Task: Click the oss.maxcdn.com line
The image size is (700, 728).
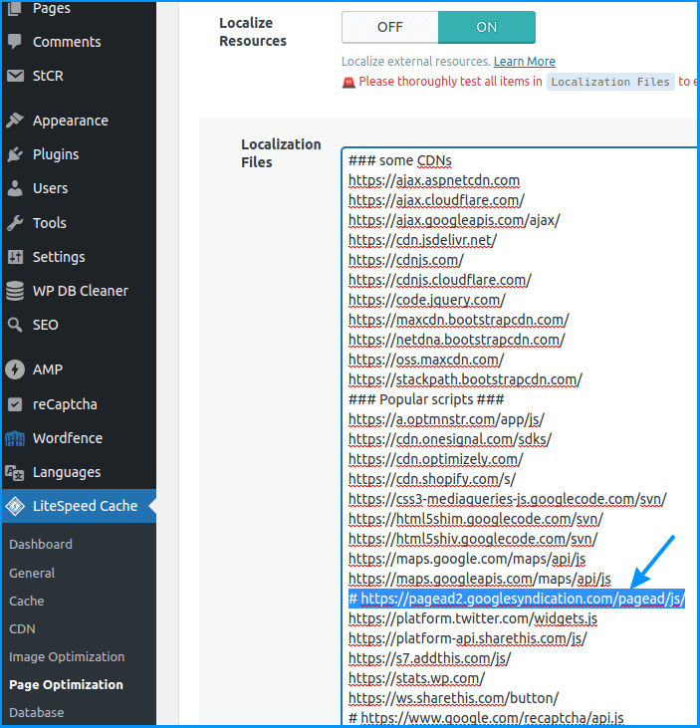Action: tap(426, 361)
